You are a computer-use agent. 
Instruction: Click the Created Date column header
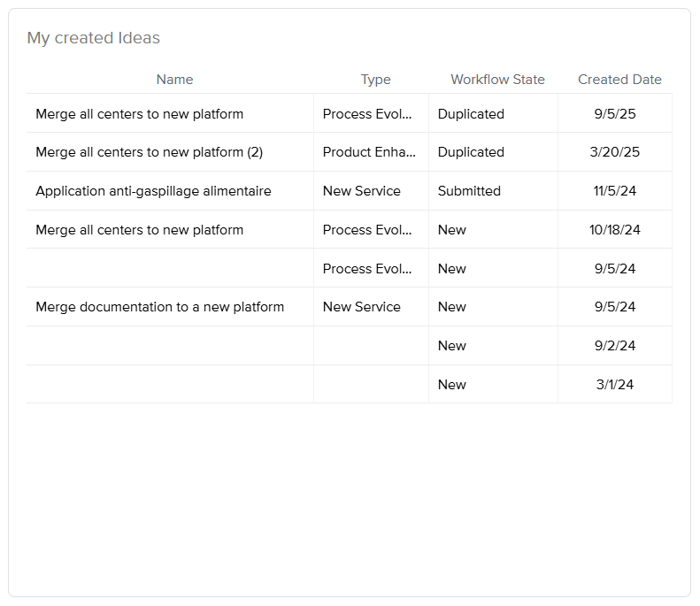click(619, 80)
